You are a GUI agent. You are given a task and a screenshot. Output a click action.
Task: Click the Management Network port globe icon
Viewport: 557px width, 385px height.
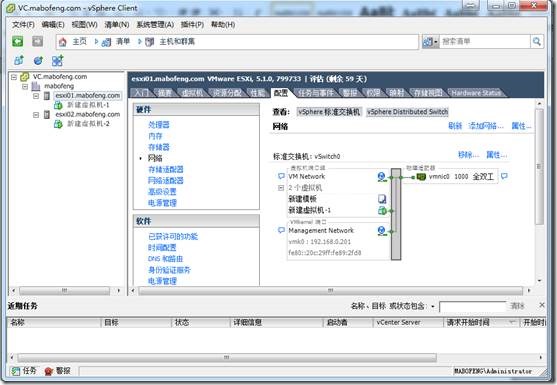pos(382,231)
